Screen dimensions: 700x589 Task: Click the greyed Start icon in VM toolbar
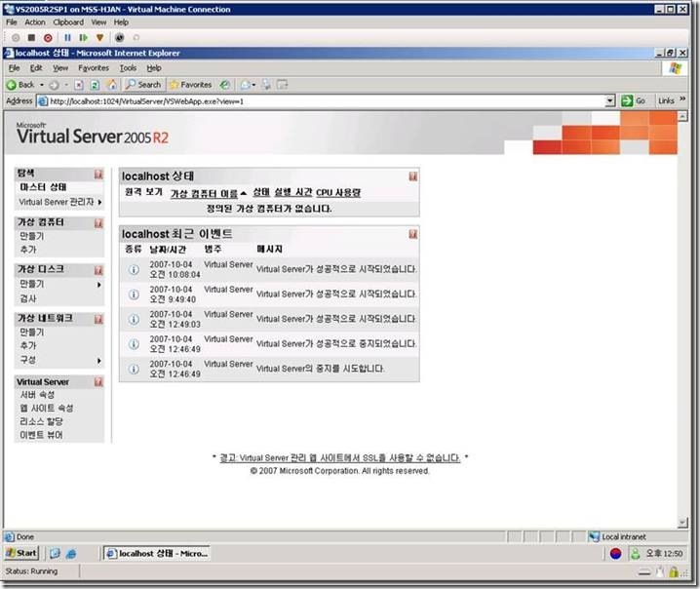[x=16, y=38]
